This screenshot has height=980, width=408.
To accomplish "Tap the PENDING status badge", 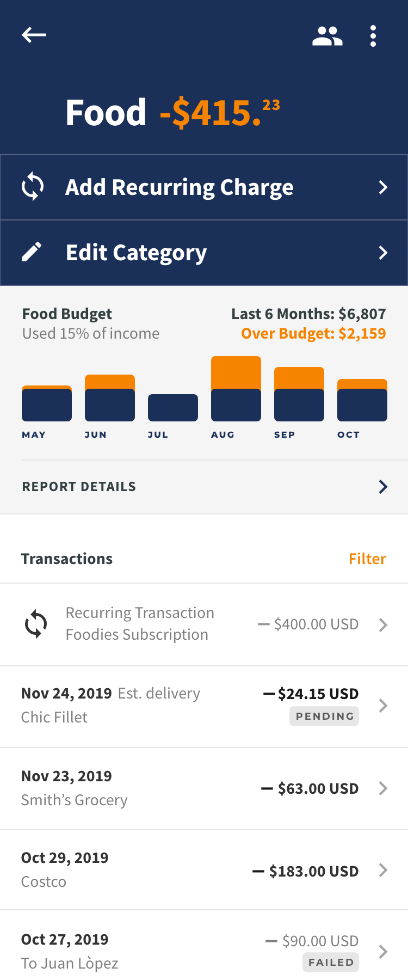I will [324, 716].
